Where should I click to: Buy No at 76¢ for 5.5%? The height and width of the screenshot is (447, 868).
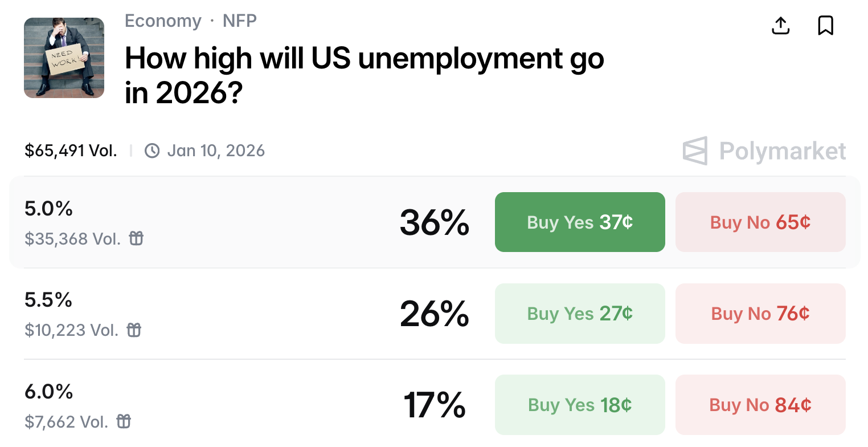[x=760, y=314]
